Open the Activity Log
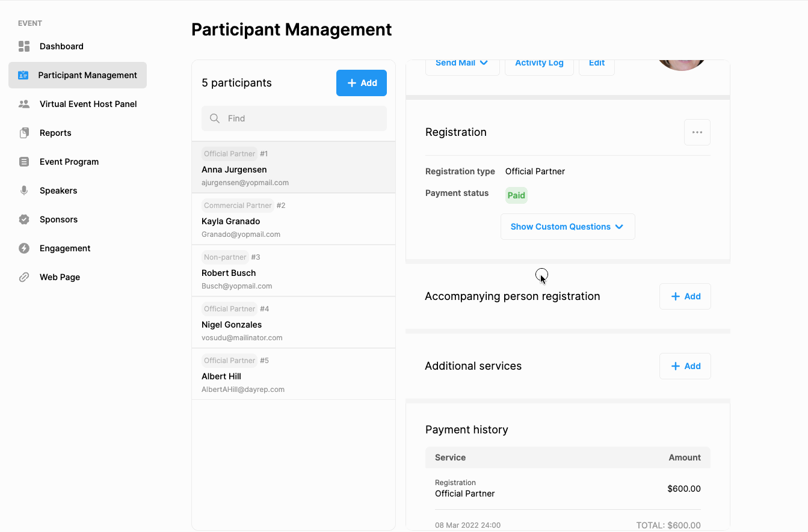 539,64
